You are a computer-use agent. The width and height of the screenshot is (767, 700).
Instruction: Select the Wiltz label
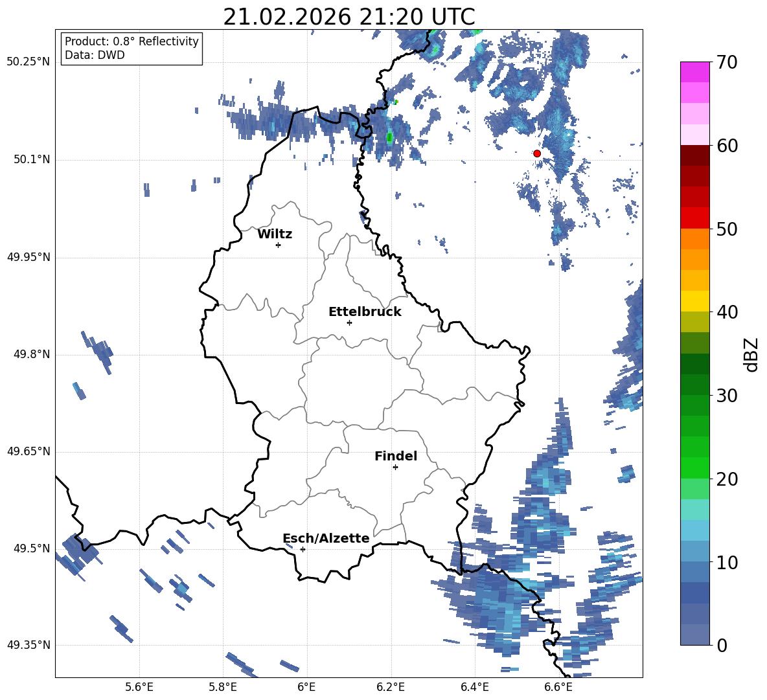(275, 234)
